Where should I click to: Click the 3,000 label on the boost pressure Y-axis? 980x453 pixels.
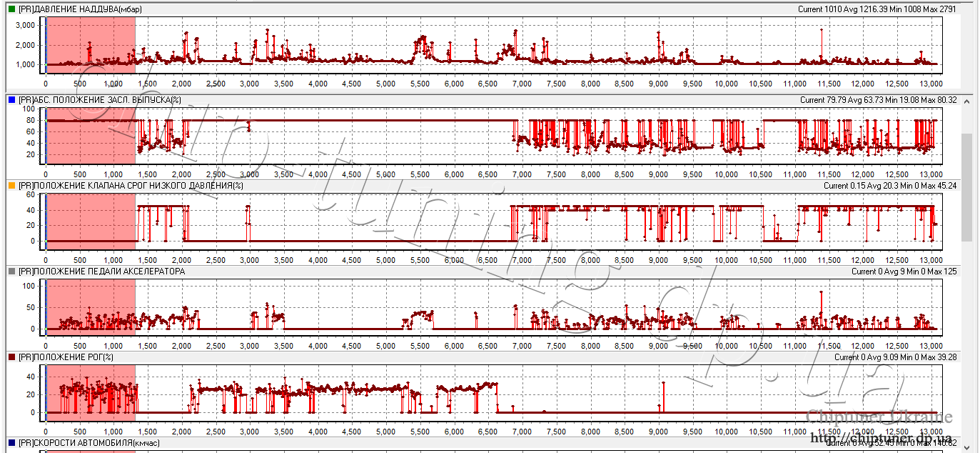point(26,25)
